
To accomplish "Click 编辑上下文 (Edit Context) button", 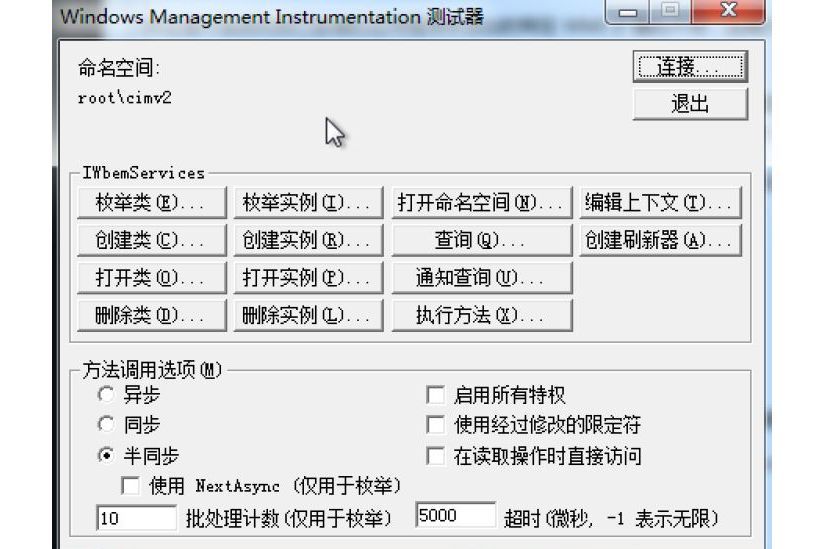I will (x=661, y=203).
